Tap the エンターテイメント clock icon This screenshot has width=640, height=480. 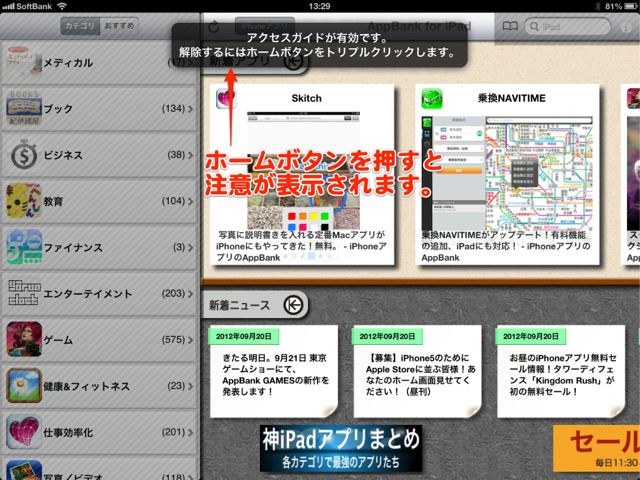[24, 293]
